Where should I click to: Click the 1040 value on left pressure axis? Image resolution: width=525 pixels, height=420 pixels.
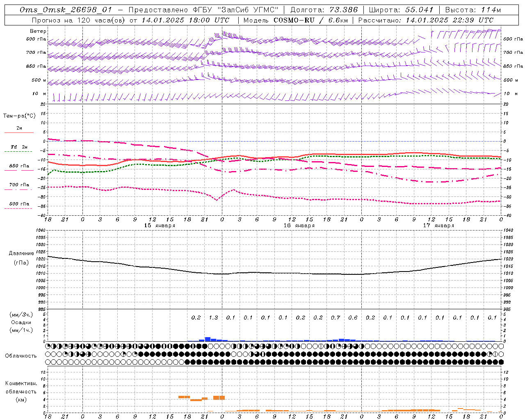(x=41, y=231)
